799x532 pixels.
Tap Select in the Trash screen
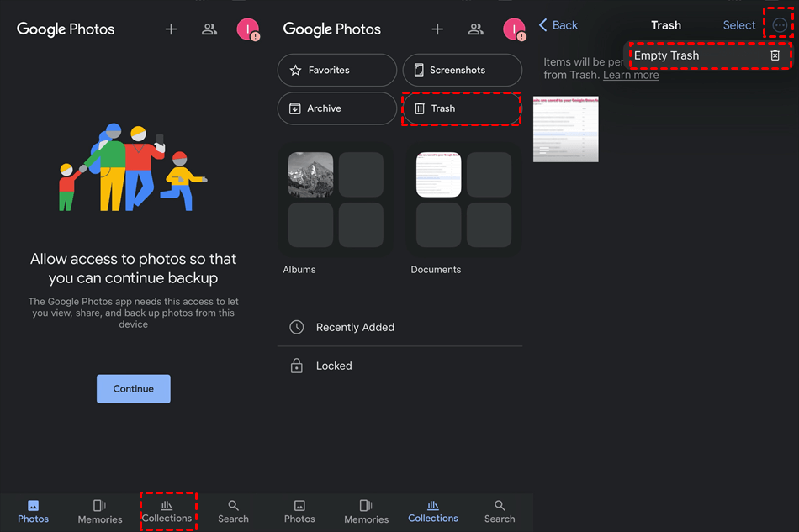[739, 25]
